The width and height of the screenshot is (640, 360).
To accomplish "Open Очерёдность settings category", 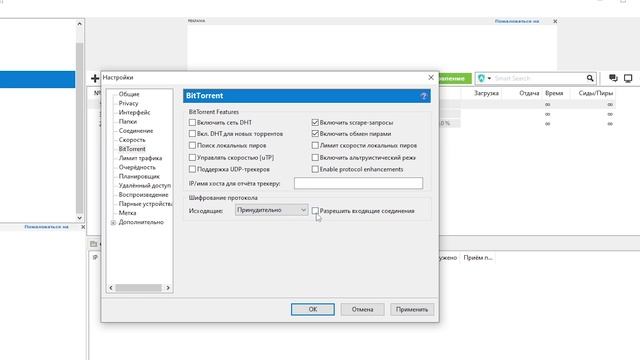I will 137,167.
